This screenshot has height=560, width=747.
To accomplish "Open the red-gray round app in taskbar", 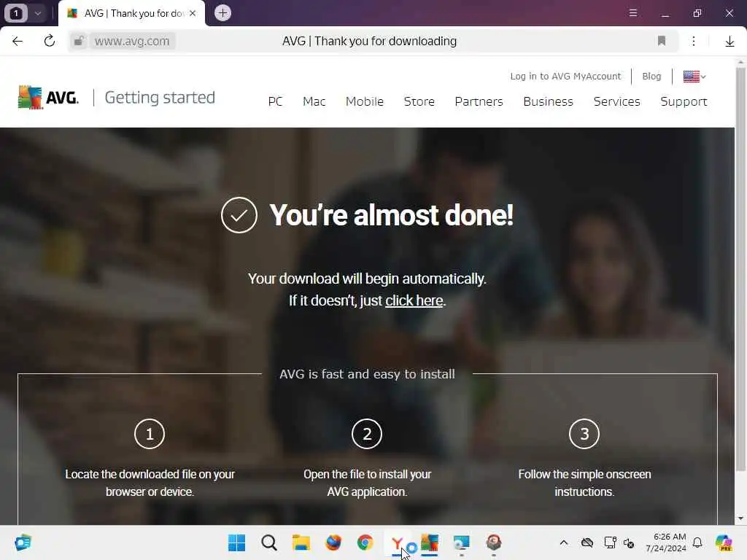I will [494, 542].
